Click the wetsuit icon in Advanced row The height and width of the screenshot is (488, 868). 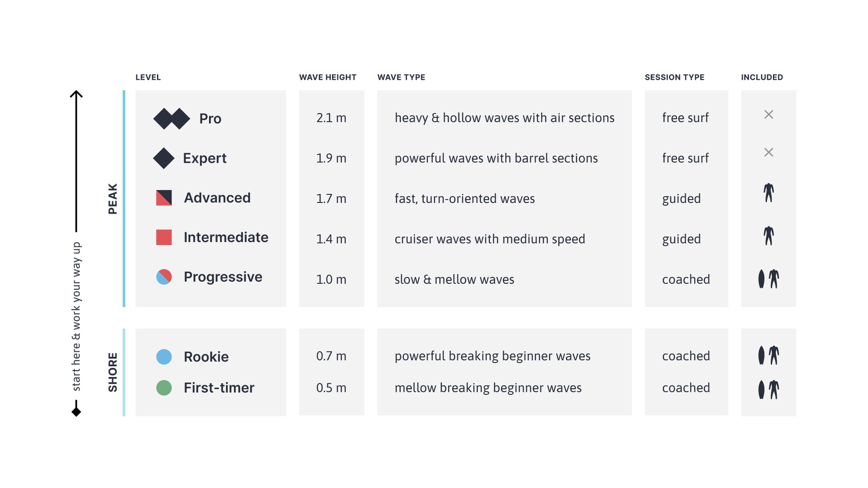click(769, 193)
